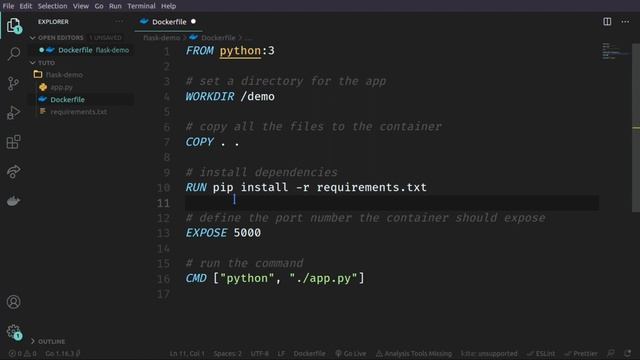Click errors and warnings count in status bar

[x=22, y=353]
